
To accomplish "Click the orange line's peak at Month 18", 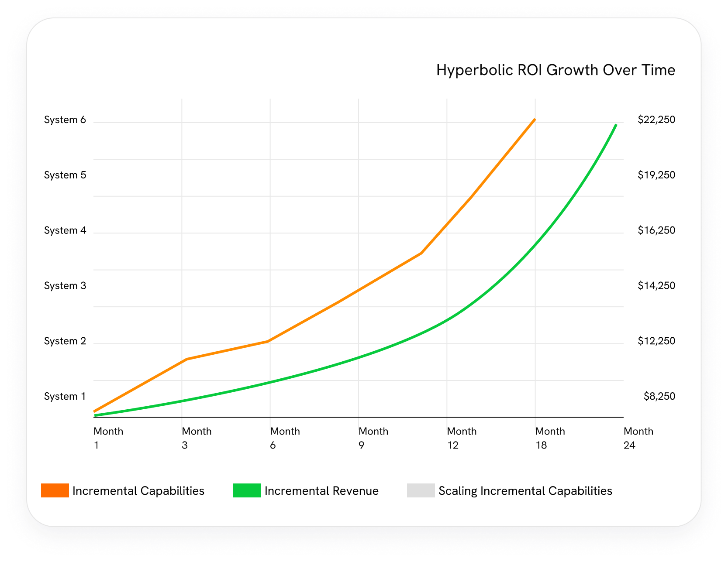I will [535, 119].
